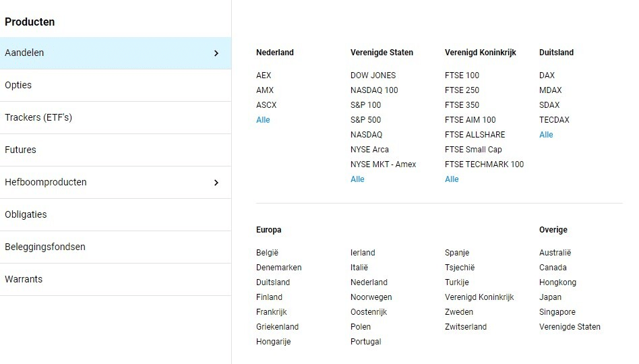Open Japan under Overige
639x364 pixels.
(550, 297)
